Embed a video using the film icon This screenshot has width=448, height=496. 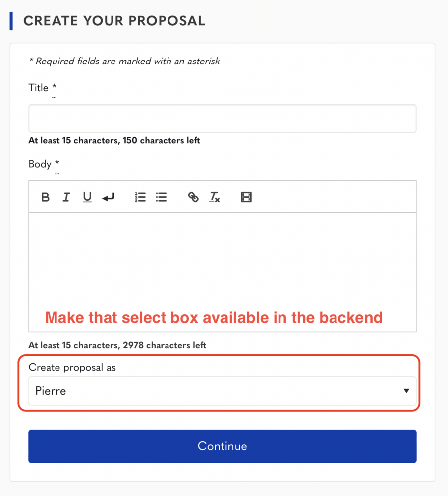pyautogui.click(x=246, y=197)
